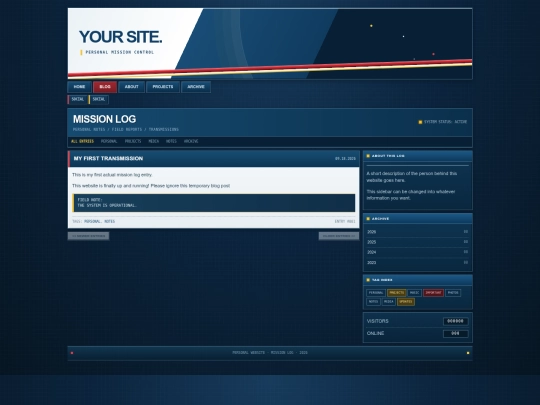
Task: Open the 2026 archive row
Action: click(417, 232)
